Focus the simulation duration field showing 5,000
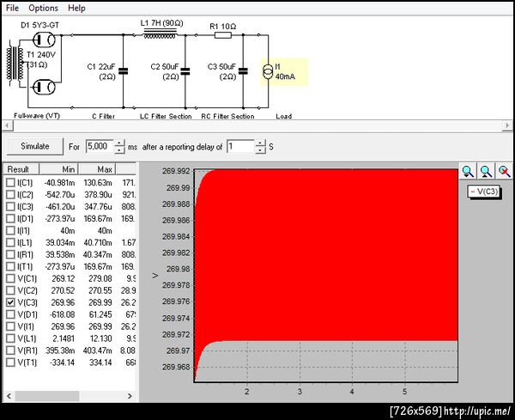The image size is (515, 420). pyautogui.click(x=100, y=146)
